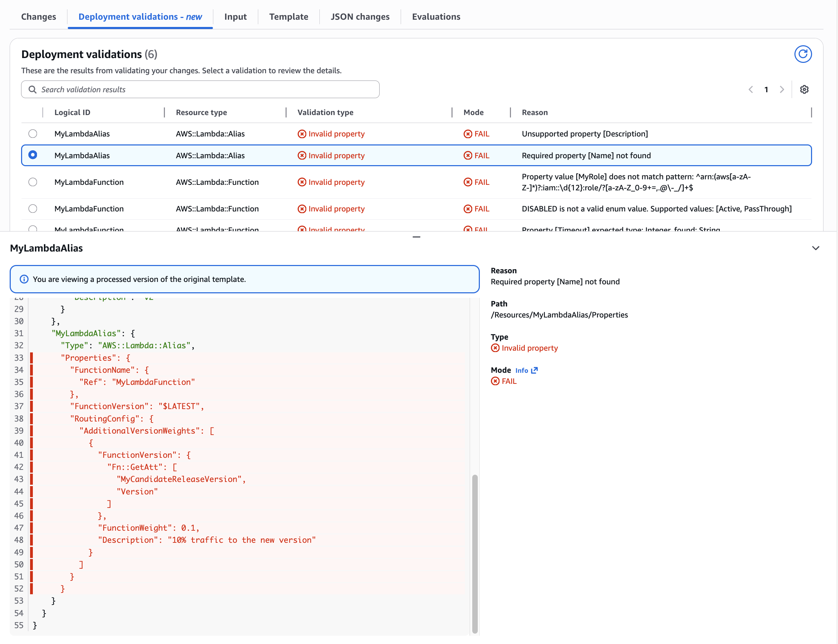Image resolution: width=838 pixels, height=644 pixels.
Task: Select MyLambdaFunction DISABLED enum row radio
Action: 33,209
